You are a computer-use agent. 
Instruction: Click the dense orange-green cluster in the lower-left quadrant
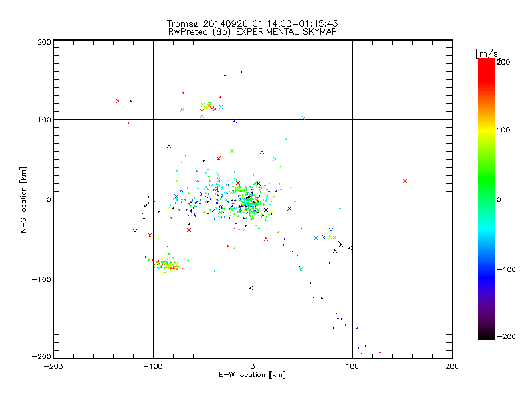(x=166, y=265)
